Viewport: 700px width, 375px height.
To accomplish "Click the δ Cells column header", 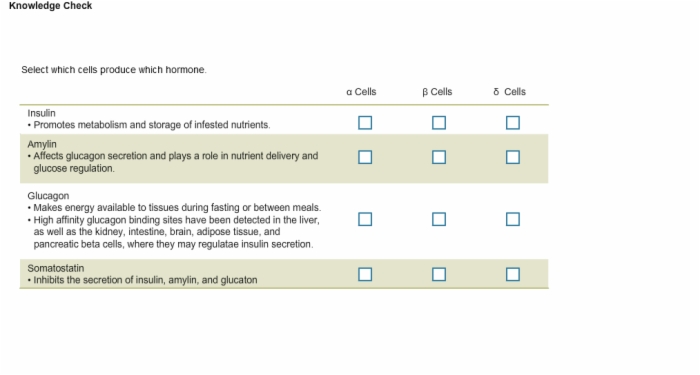I will (509, 92).
